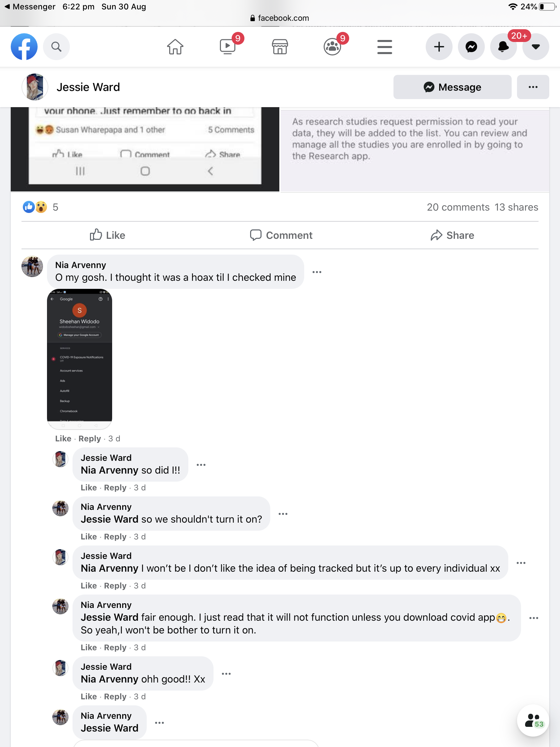The height and width of the screenshot is (747, 560).
Task: Open the Groups icon with badge
Action: click(x=332, y=47)
